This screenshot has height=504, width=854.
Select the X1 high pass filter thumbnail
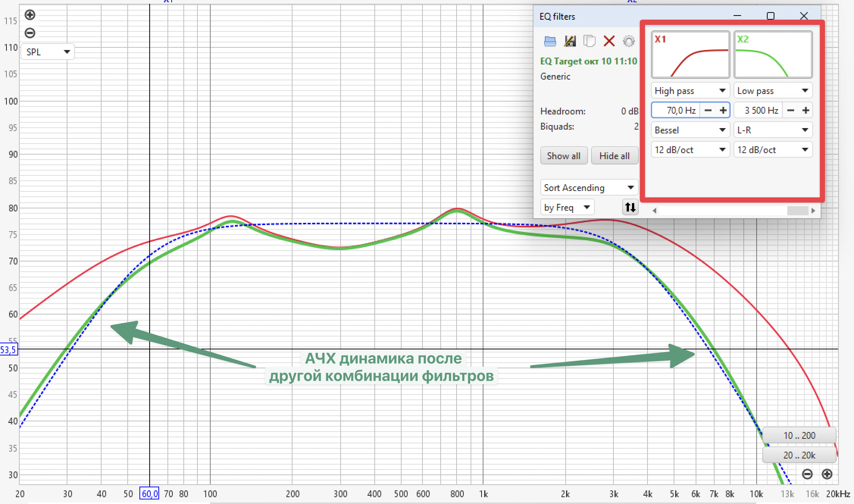tap(690, 55)
